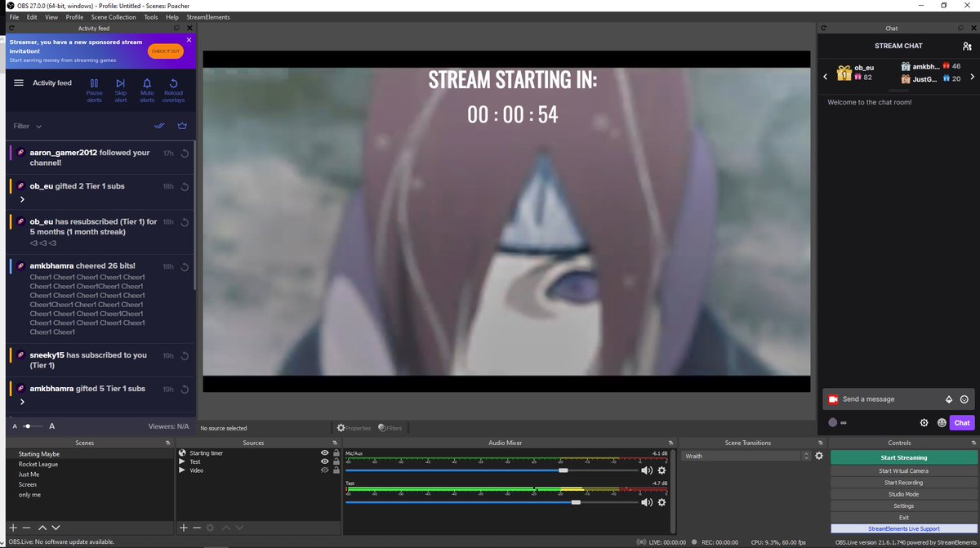The image size is (980, 548).
Task: Open the chat community users icon
Action: pyautogui.click(x=968, y=46)
